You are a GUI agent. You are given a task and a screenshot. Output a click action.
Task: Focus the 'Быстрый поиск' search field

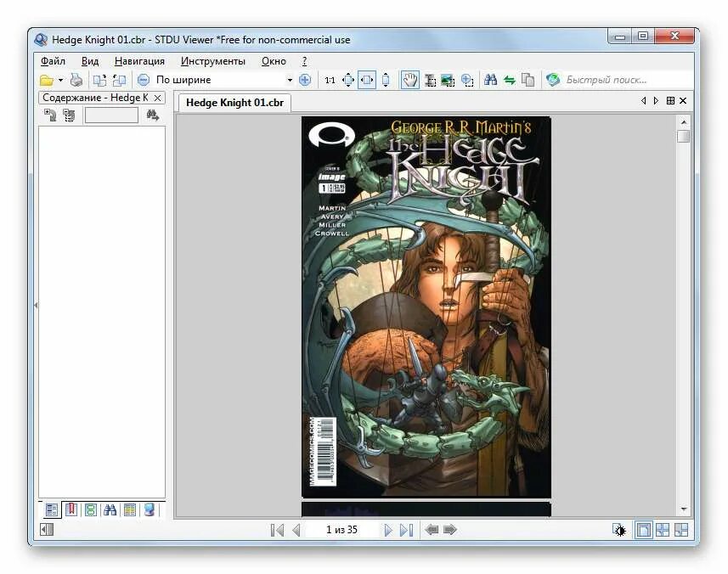626,80
